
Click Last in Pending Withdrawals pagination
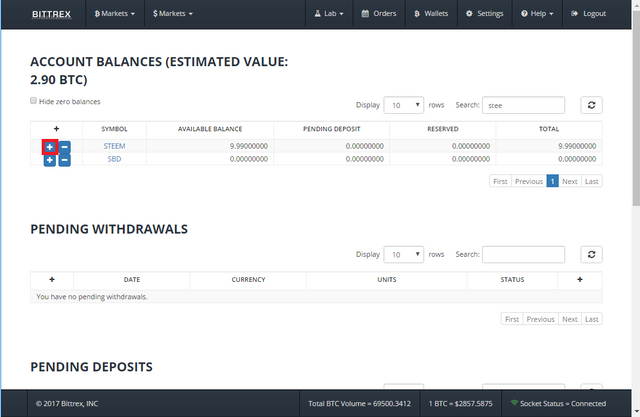point(592,319)
